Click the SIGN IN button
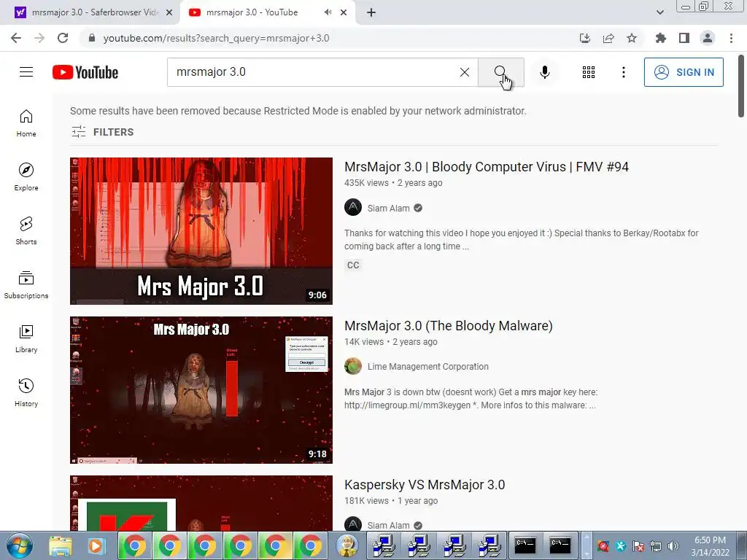The image size is (747, 560). coord(683,72)
